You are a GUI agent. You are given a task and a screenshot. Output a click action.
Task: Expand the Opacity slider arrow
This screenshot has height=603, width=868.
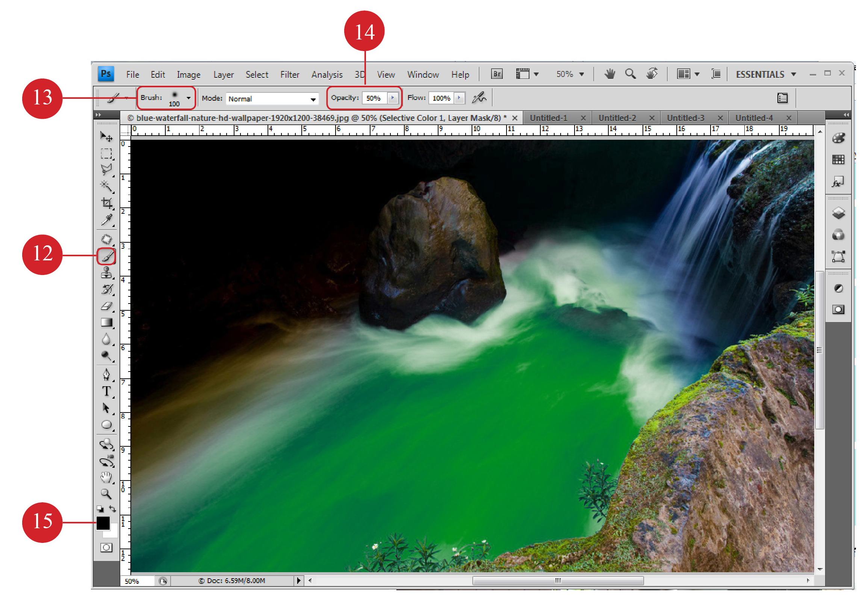[x=392, y=98]
